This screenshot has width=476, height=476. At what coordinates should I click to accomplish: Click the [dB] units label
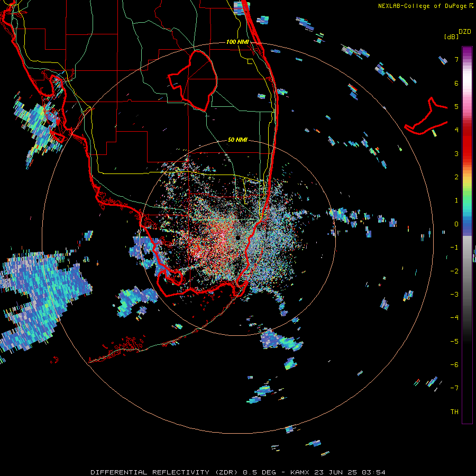(x=451, y=36)
